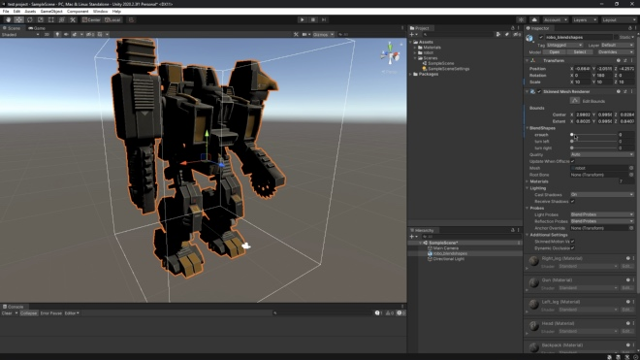The height and width of the screenshot is (360, 640).
Task: Select the Scale tool in toolbar
Action: (x=40, y=20)
